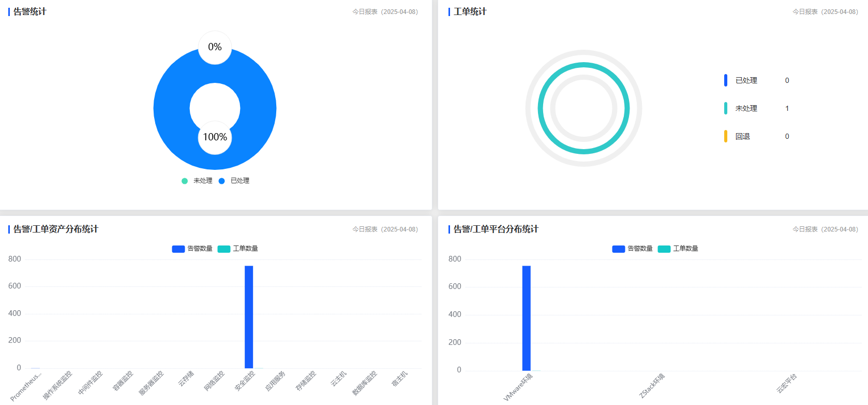Viewport: 868px width, 405px height.
Task: Click the 工单统计 panel title
Action: pos(470,11)
